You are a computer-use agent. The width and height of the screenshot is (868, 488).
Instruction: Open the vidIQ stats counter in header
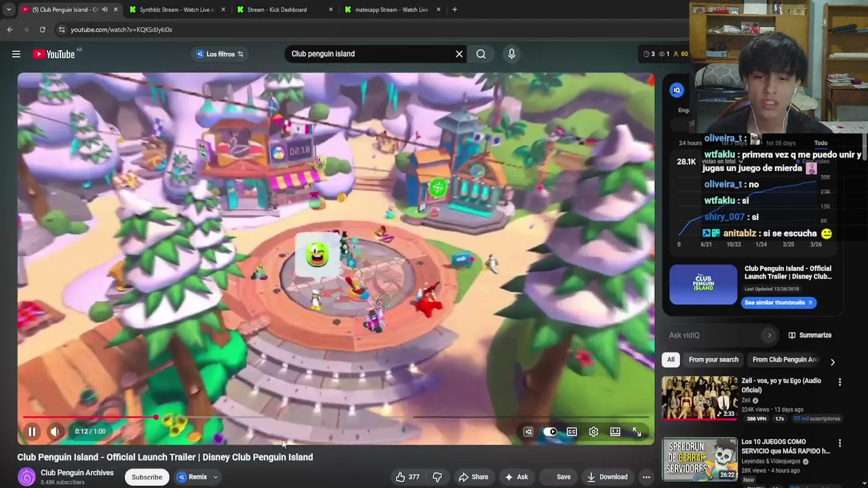(665, 54)
